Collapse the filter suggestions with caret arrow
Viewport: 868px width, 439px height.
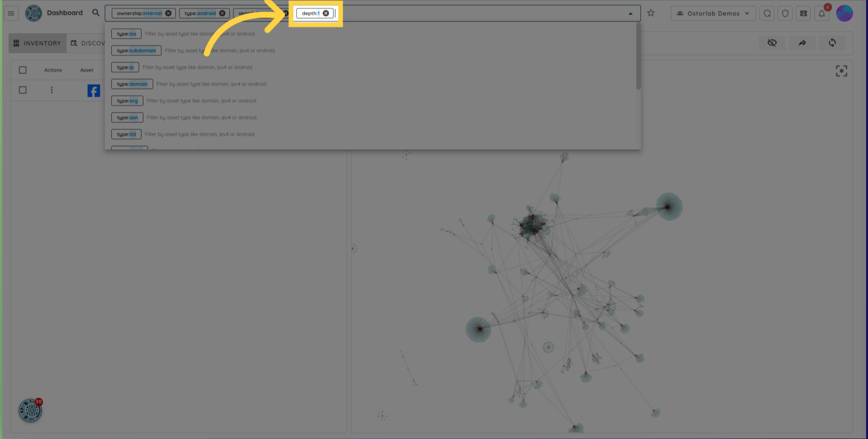[x=630, y=14]
